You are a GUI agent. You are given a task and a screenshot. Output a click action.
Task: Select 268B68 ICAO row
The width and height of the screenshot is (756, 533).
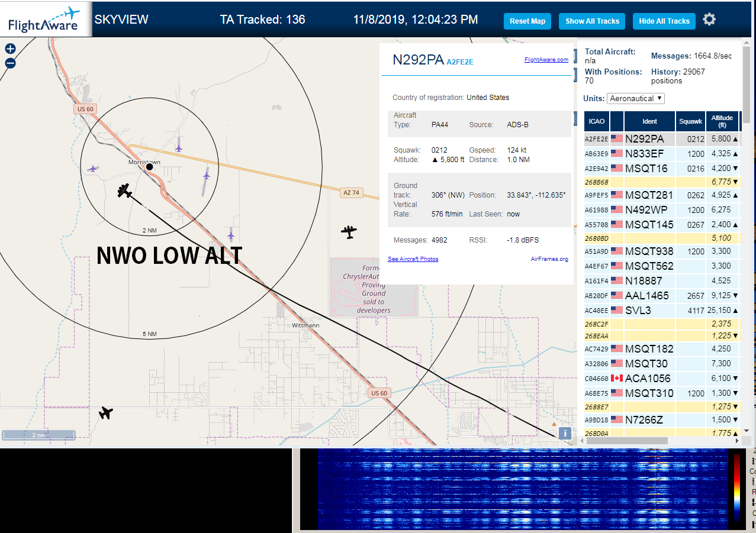click(661, 182)
